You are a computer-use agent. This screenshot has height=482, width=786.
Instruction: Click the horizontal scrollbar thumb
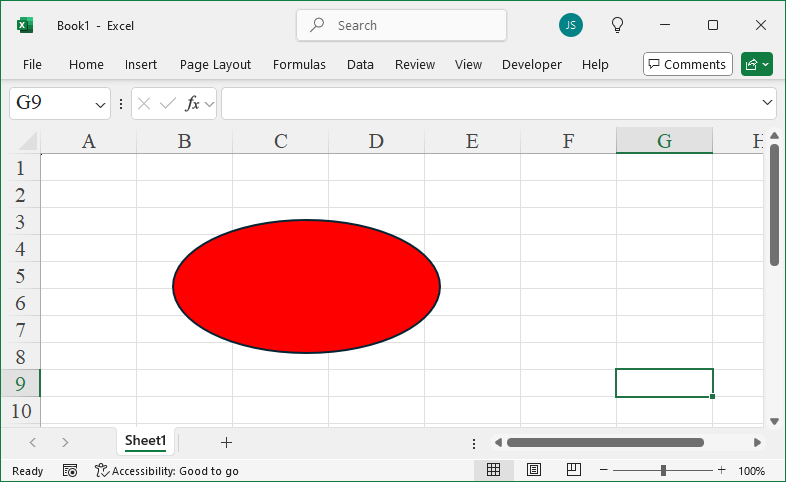(x=605, y=442)
